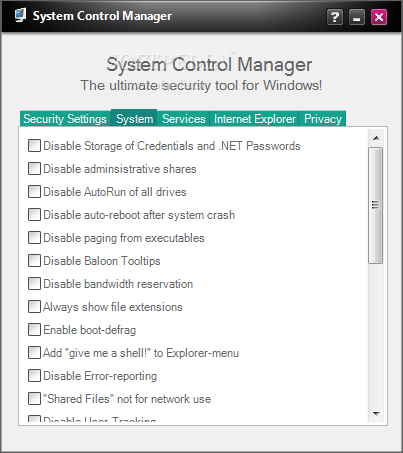The image size is (403, 453).
Task: Click the System Control Manager heading text
Action: 209,65
